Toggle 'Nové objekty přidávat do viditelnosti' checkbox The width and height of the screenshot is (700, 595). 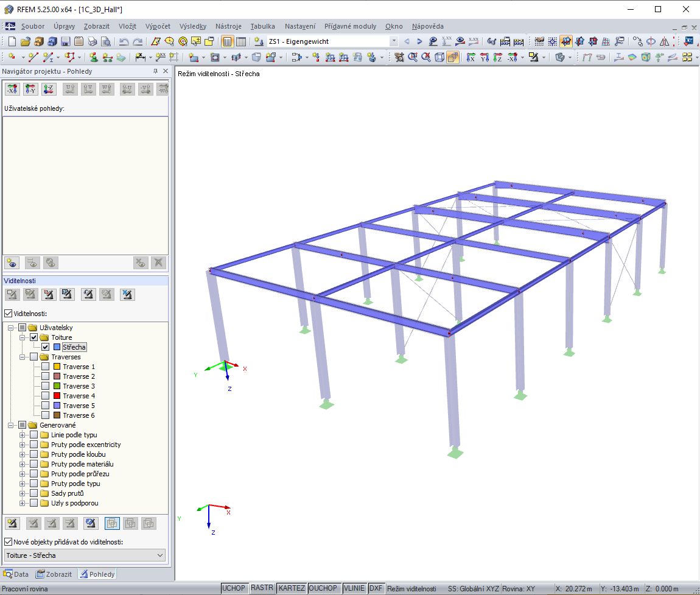click(x=8, y=542)
